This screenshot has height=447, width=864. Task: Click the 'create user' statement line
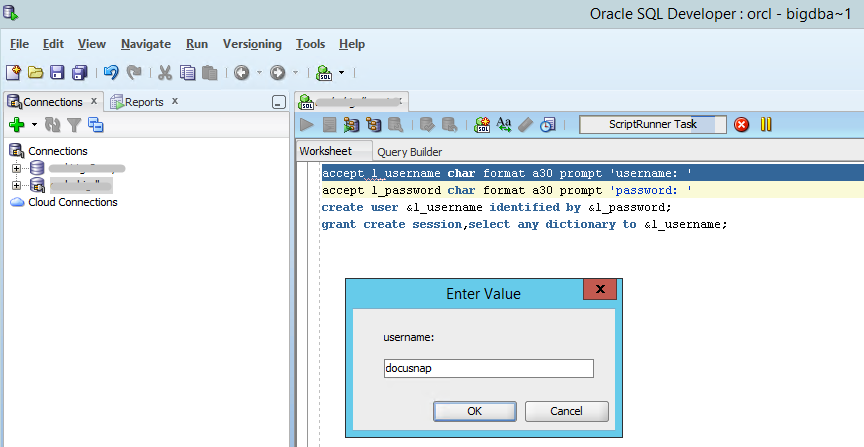tap(496, 208)
